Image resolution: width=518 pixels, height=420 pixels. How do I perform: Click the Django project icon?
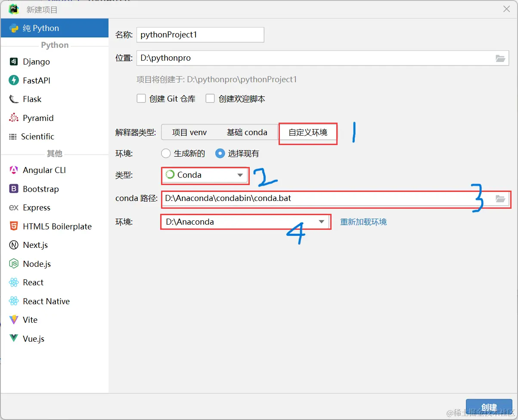[x=14, y=62]
